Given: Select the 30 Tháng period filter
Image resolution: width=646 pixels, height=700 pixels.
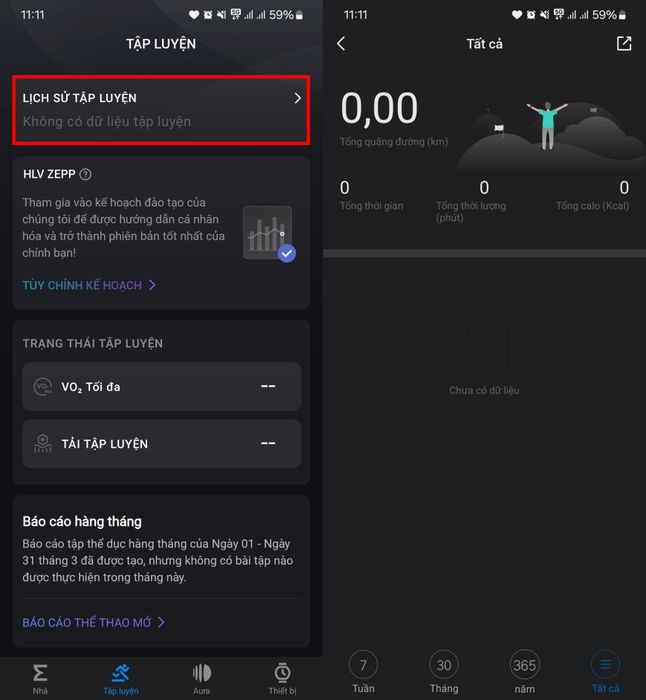Looking at the screenshot, I should pyautogui.click(x=444, y=671).
